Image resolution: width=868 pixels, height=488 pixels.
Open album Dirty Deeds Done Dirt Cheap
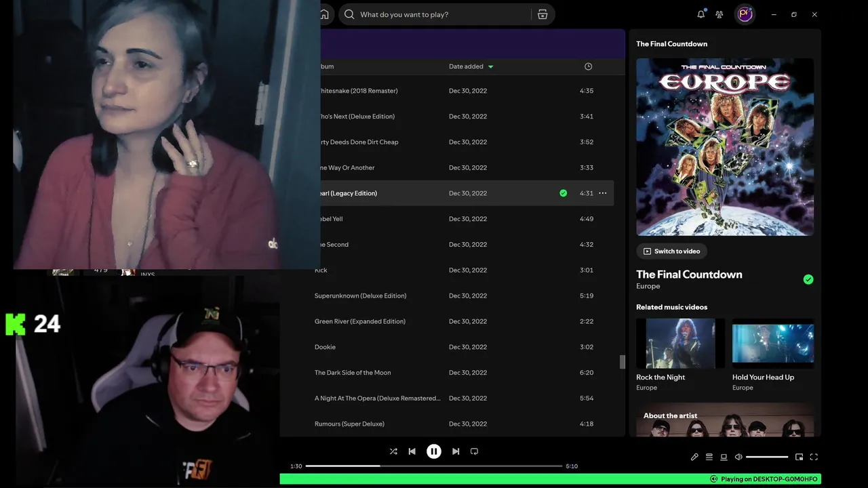[359, 142]
